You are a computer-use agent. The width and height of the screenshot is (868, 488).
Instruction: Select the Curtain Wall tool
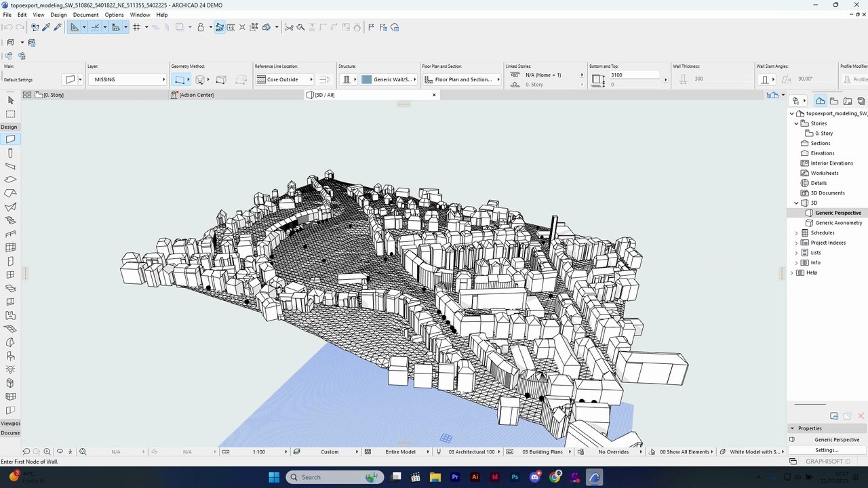10,247
